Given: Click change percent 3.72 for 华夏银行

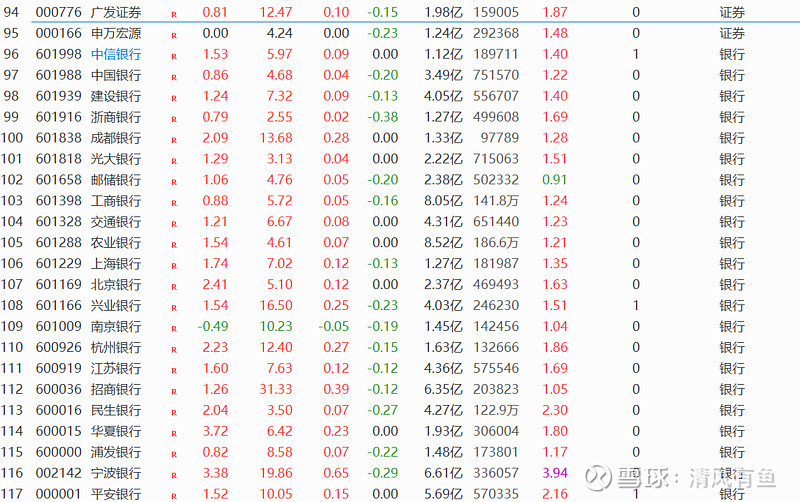Looking at the screenshot, I should (x=215, y=431).
